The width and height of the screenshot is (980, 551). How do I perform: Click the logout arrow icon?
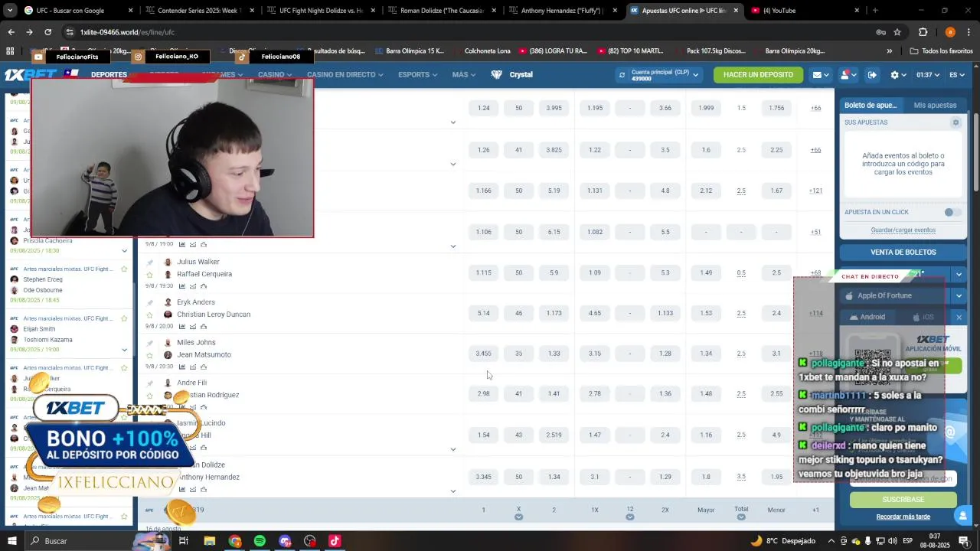click(x=872, y=75)
